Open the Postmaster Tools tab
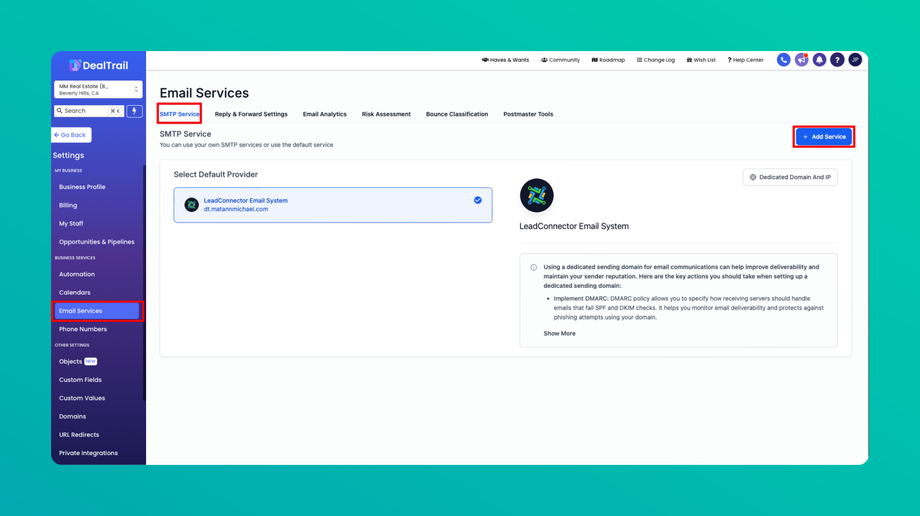 coord(528,114)
